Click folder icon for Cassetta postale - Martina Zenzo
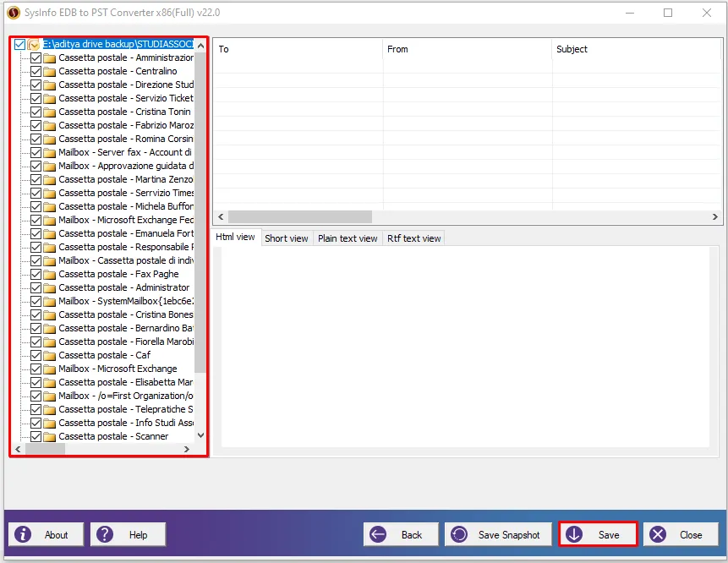This screenshot has height=563, width=728. coord(50,179)
